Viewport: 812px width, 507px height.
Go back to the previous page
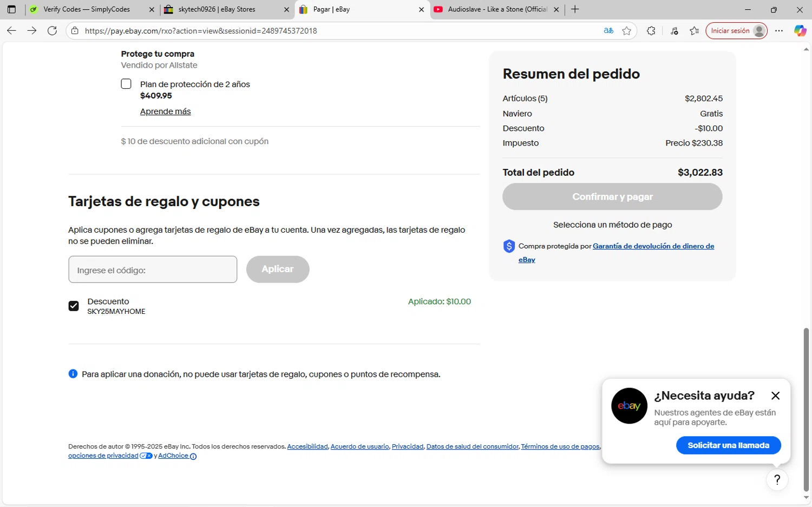pos(11,31)
